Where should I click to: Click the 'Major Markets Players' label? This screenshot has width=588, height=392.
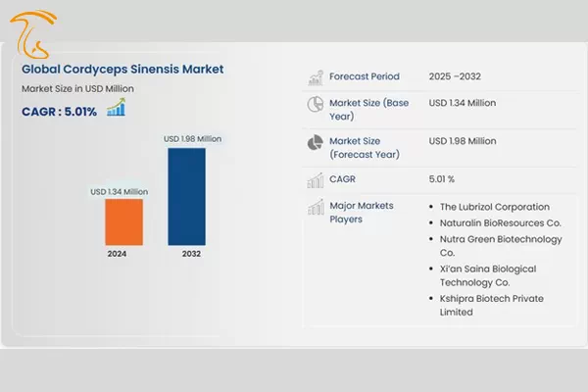point(362,213)
